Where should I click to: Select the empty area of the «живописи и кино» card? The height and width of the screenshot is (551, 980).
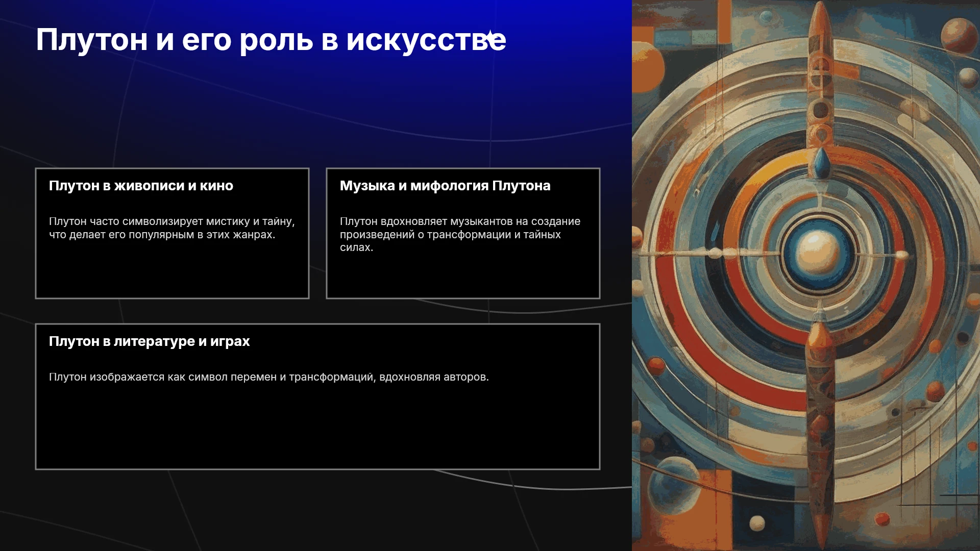pyautogui.click(x=172, y=270)
